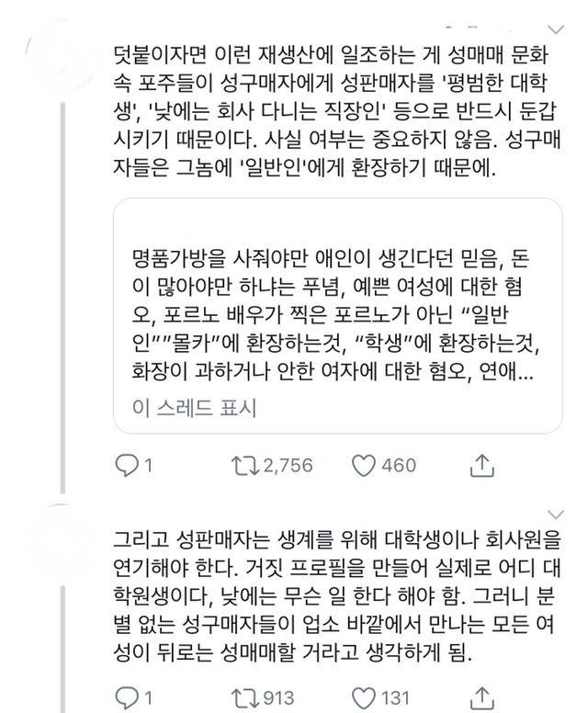The width and height of the screenshot is (588, 713).
Task: Click the share icon under the second tweet
Action: (482, 697)
